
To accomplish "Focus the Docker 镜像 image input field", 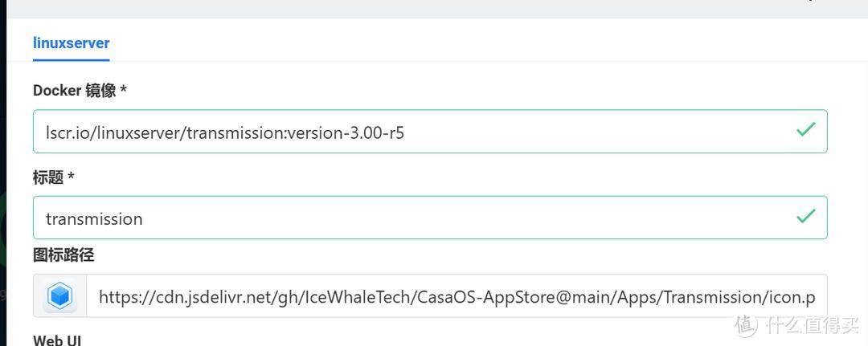I will pyautogui.click(x=430, y=132).
